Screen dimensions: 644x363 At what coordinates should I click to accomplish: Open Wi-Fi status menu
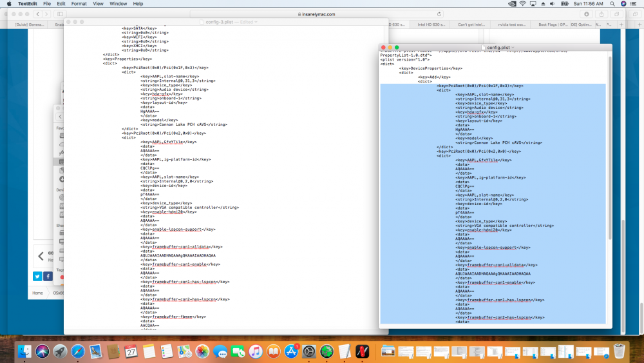coord(522,4)
